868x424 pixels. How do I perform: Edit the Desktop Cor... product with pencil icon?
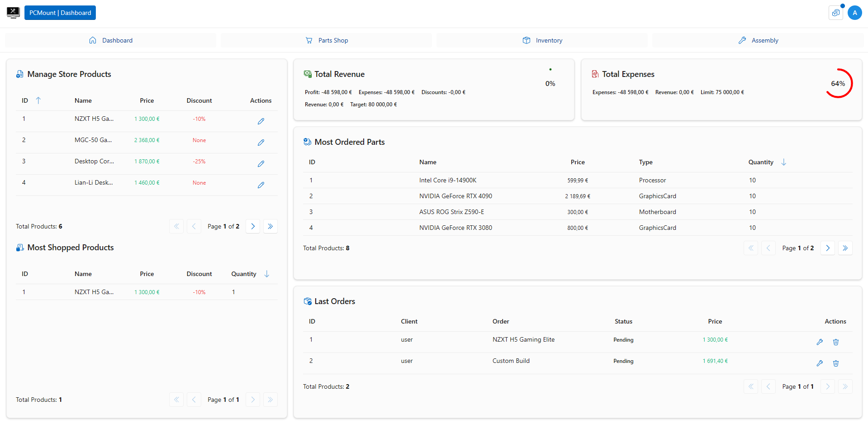coord(261,164)
